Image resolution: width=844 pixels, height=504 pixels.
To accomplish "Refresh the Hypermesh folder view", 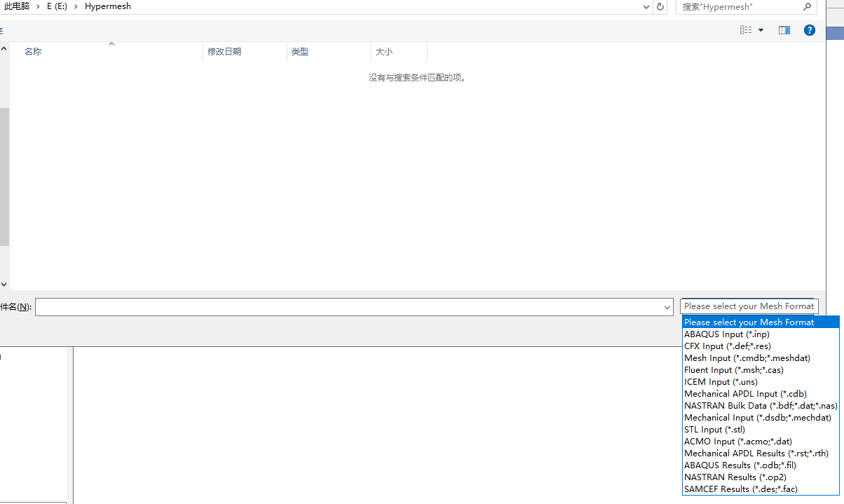I will 660,6.
